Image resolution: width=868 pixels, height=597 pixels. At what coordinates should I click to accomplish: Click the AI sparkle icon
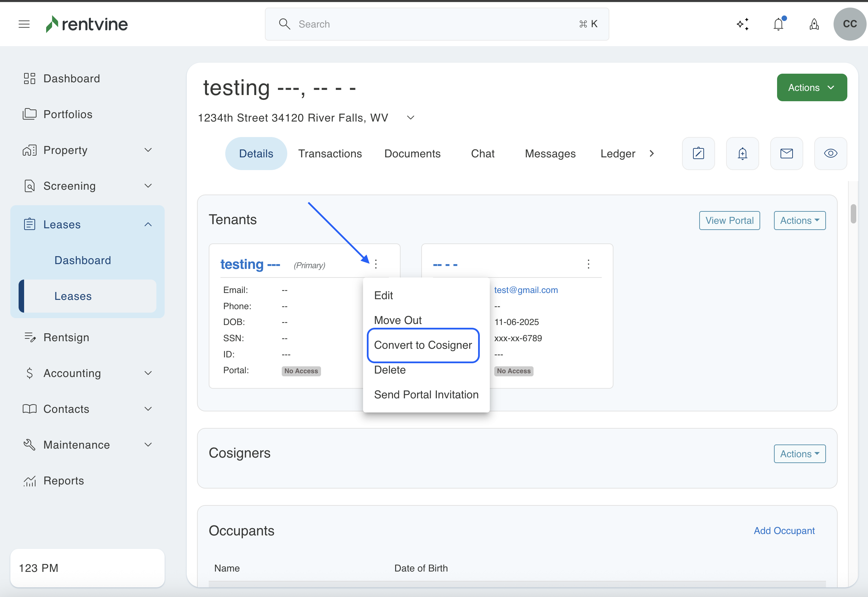click(742, 24)
